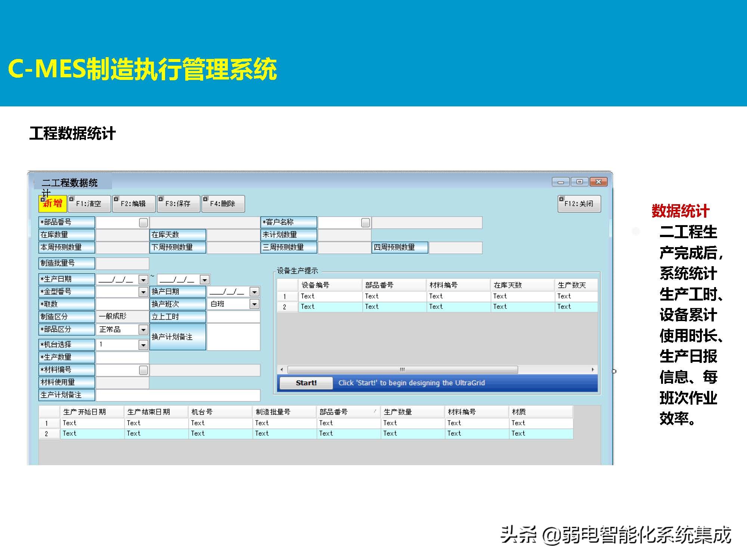Screen dimensions: 747x560
Task: Sort by 机台号 column header
Action: (x=220, y=412)
